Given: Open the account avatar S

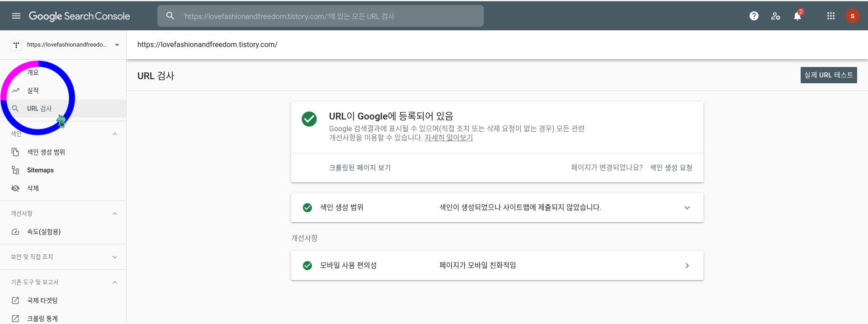Looking at the screenshot, I should point(852,16).
